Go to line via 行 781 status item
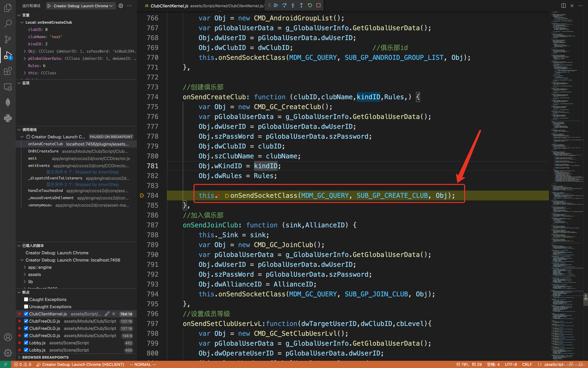 click(469, 364)
